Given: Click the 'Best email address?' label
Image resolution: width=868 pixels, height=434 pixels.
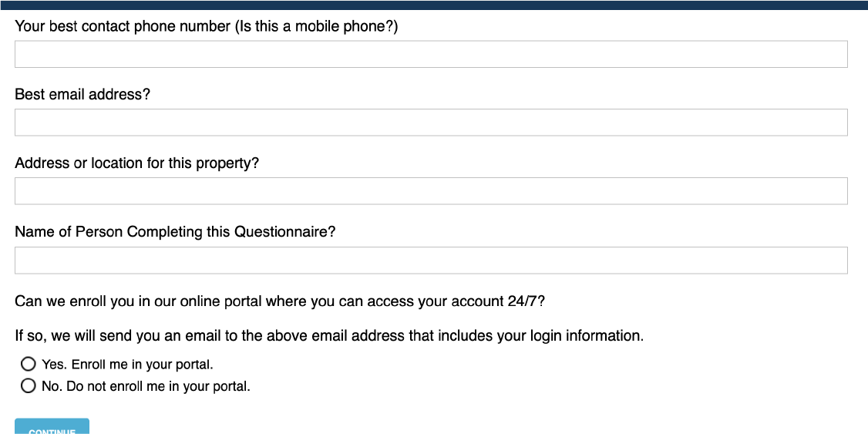Looking at the screenshot, I should (82, 95).
